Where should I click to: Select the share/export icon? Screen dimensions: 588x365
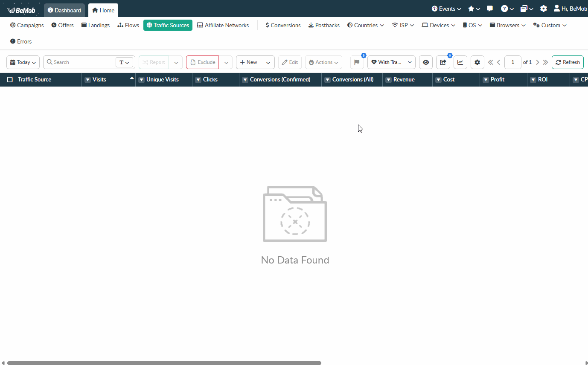(443, 62)
